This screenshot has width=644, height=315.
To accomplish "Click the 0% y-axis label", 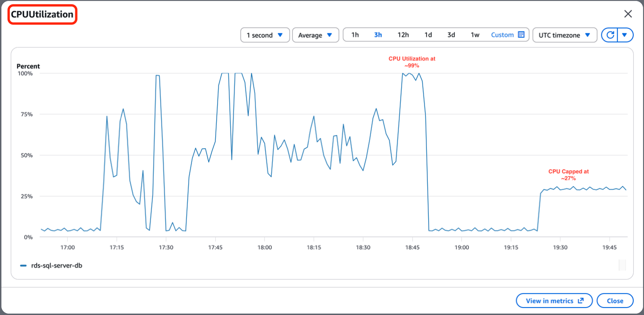I will [x=28, y=237].
